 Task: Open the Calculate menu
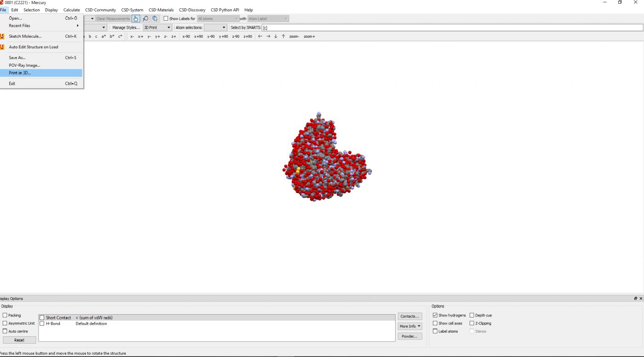tap(71, 10)
